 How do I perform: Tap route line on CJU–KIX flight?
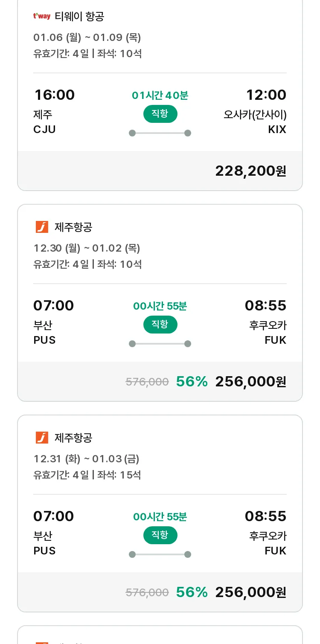(160, 133)
